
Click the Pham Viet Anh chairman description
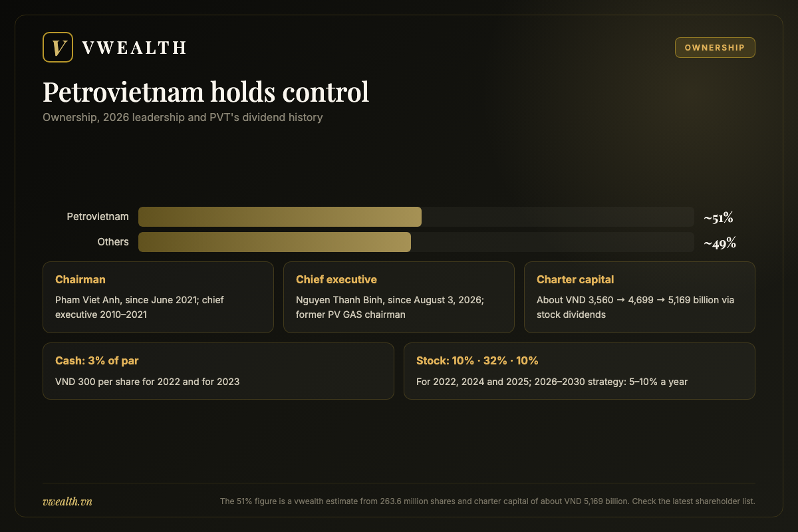(x=140, y=307)
